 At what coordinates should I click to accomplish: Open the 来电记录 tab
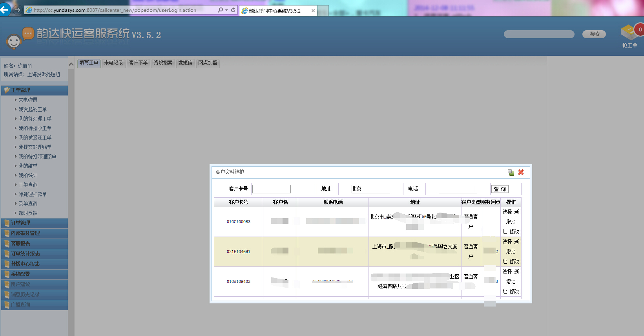point(113,63)
